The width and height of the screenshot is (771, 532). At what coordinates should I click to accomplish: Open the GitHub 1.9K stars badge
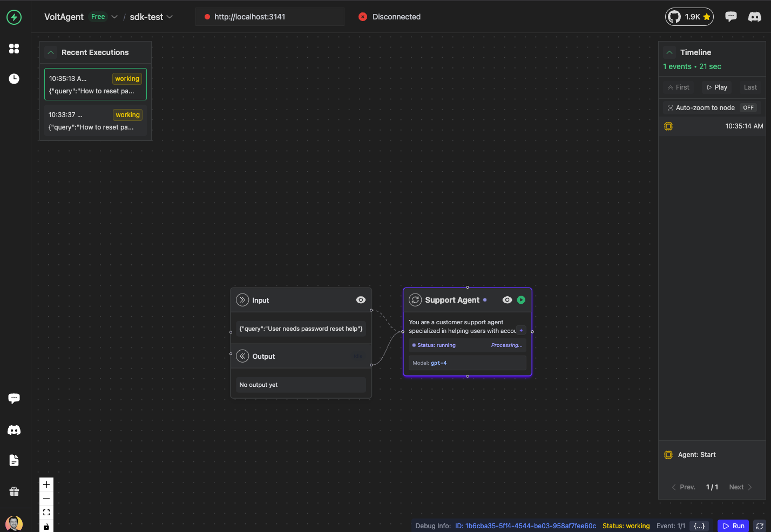click(x=689, y=17)
